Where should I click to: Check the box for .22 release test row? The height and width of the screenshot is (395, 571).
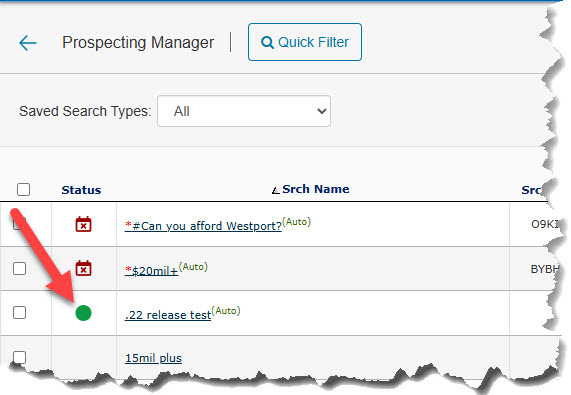pos(19,312)
